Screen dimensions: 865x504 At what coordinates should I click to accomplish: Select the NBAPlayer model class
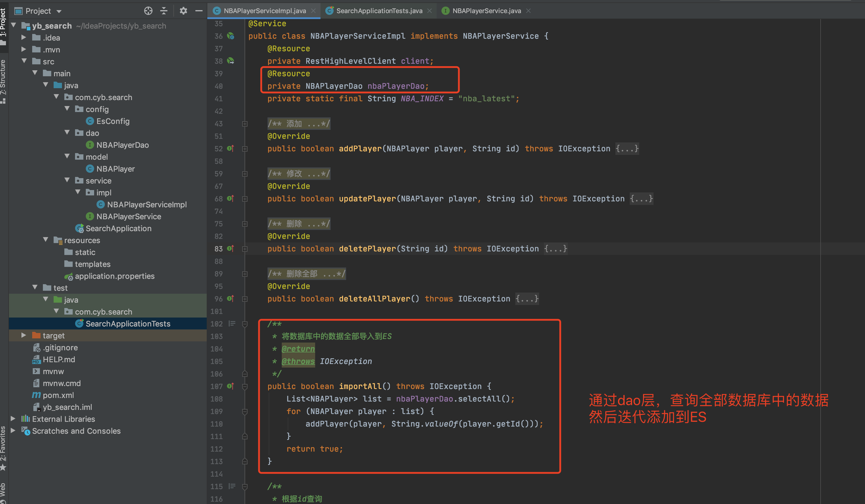pos(110,169)
